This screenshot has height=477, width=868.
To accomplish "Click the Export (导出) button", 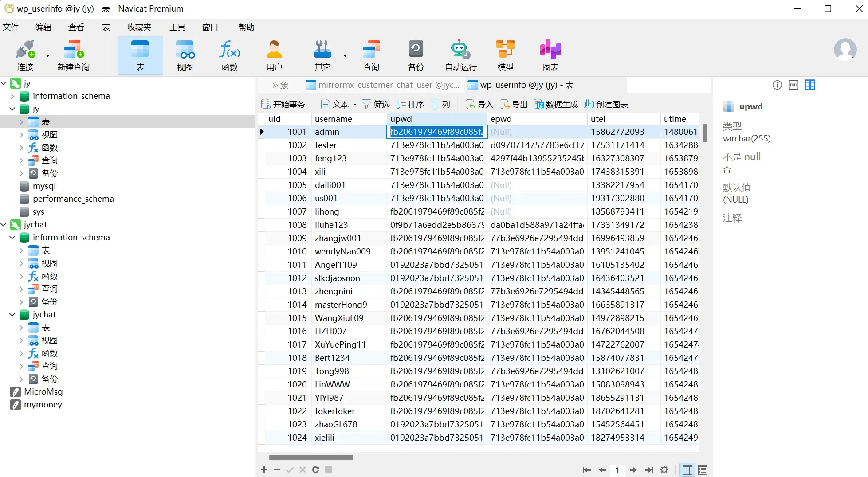I will (514, 105).
